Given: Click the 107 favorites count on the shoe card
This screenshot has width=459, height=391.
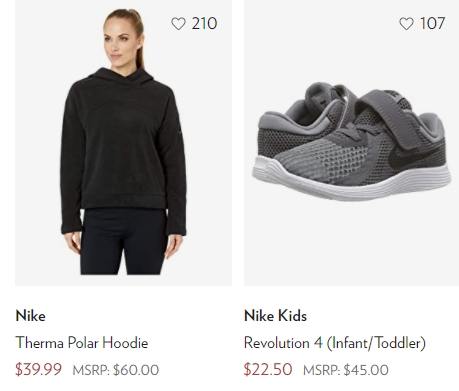Looking at the screenshot, I should click(432, 23).
